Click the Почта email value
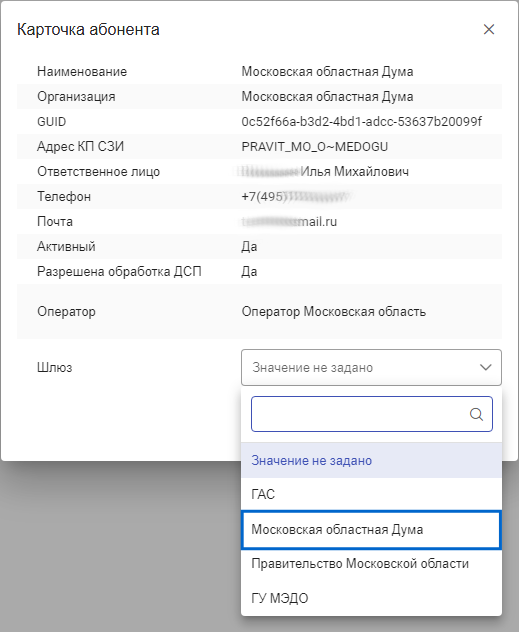The image size is (519, 632). pyautogui.click(x=289, y=221)
